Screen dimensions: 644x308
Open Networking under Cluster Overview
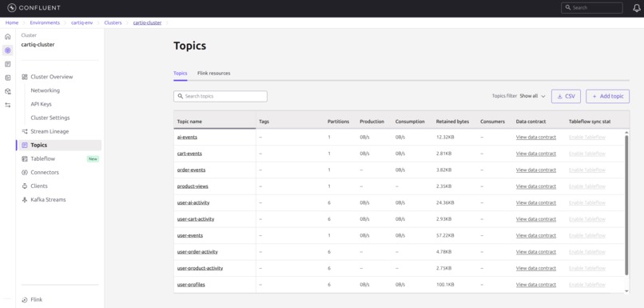46,90
